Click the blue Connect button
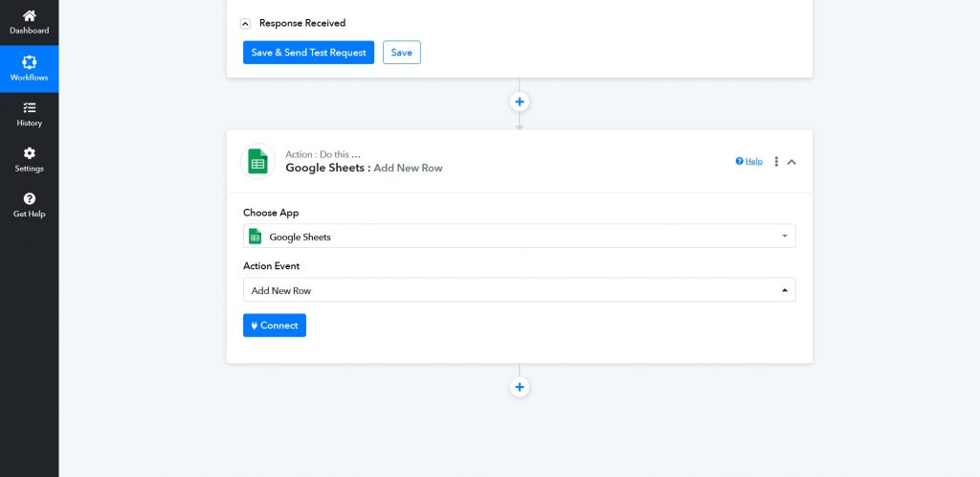The height and width of the screenshot is (477, 980). (275, 326)
